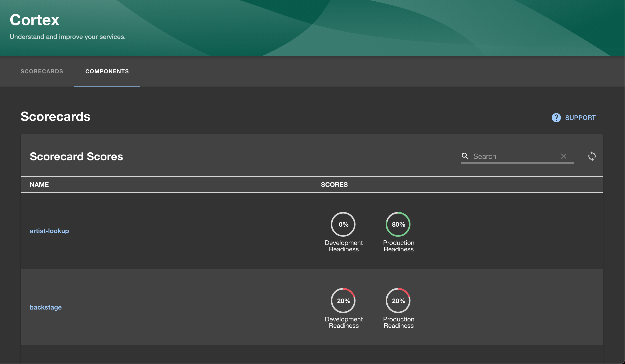Click the Support question mark icon
The width and height of the screenshot is (625, 364).
coord(556,117)
